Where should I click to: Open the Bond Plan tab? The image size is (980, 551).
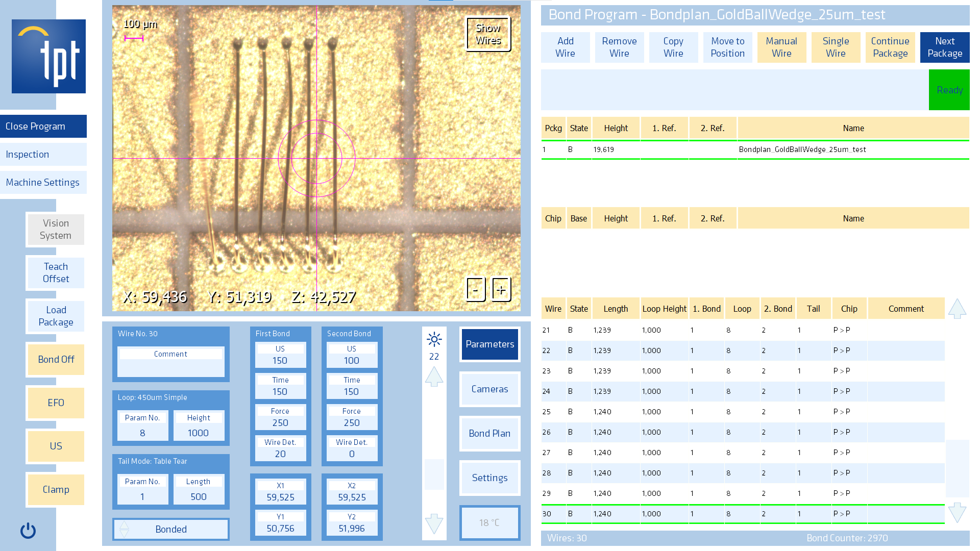pos(490,433)
